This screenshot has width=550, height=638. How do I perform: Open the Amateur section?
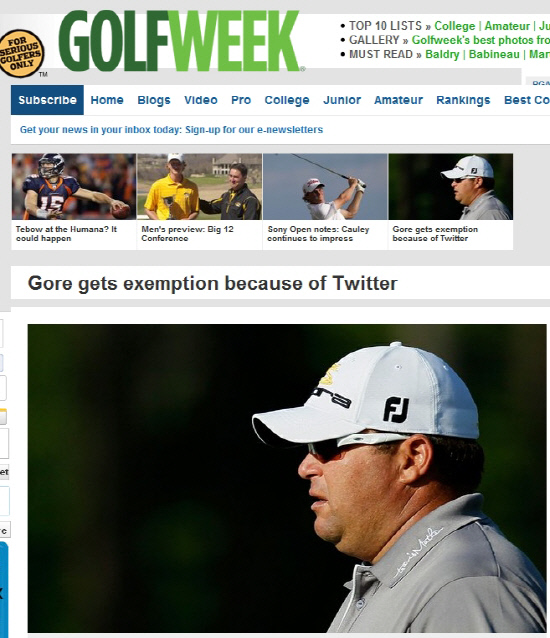pos(398,100)
